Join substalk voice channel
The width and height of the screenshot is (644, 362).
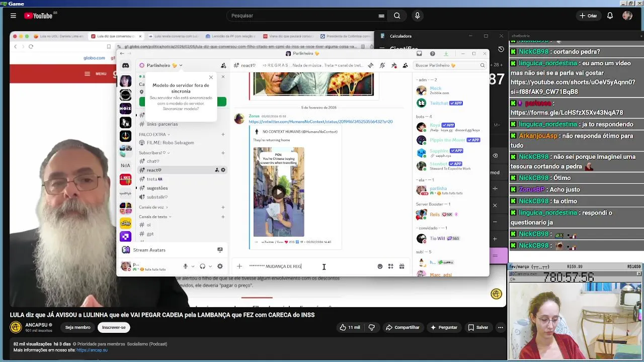(x=157, y=197)
